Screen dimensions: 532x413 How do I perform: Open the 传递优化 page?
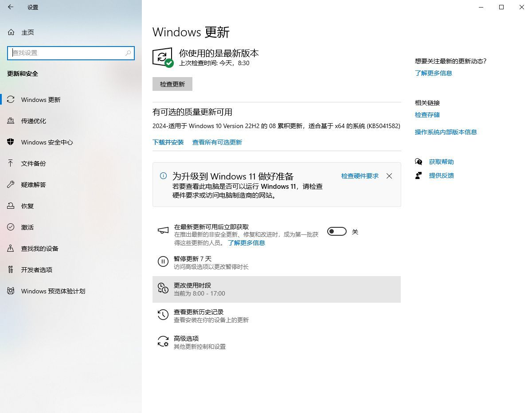71,121
